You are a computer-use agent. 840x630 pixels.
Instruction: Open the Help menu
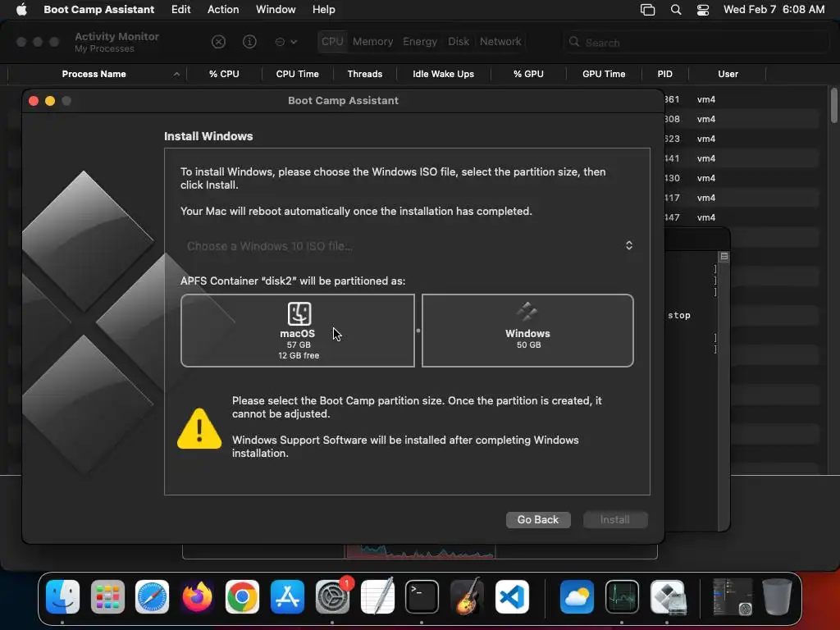[x=323, y=9]
